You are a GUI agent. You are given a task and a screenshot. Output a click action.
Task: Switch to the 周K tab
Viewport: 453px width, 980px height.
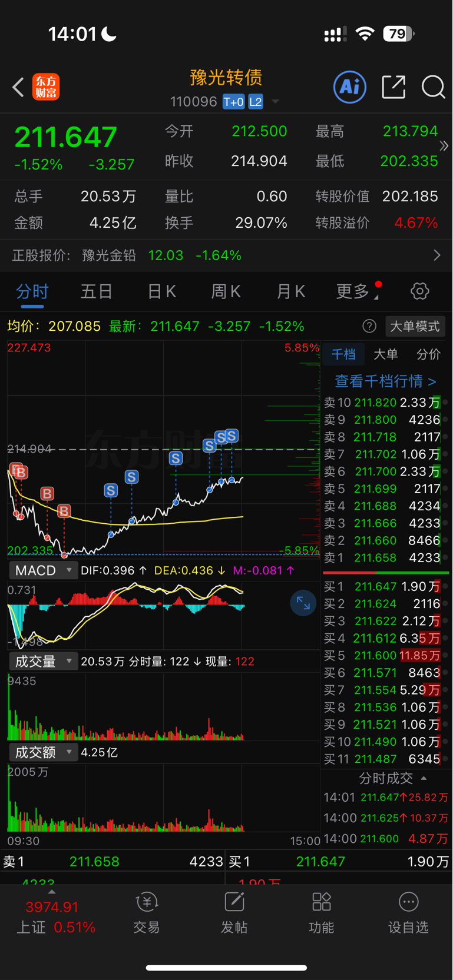point(226,291)
